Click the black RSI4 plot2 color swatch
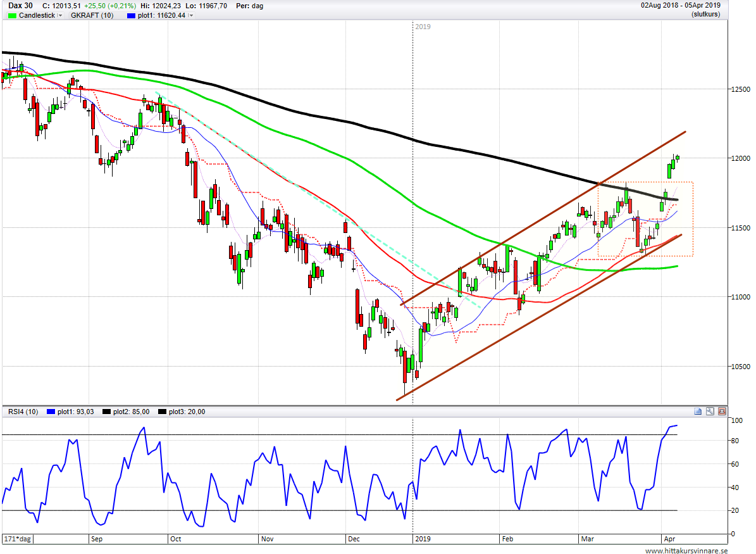Viewport: 756px width, 554px height. pyautogui.click(x=106, y=412)
